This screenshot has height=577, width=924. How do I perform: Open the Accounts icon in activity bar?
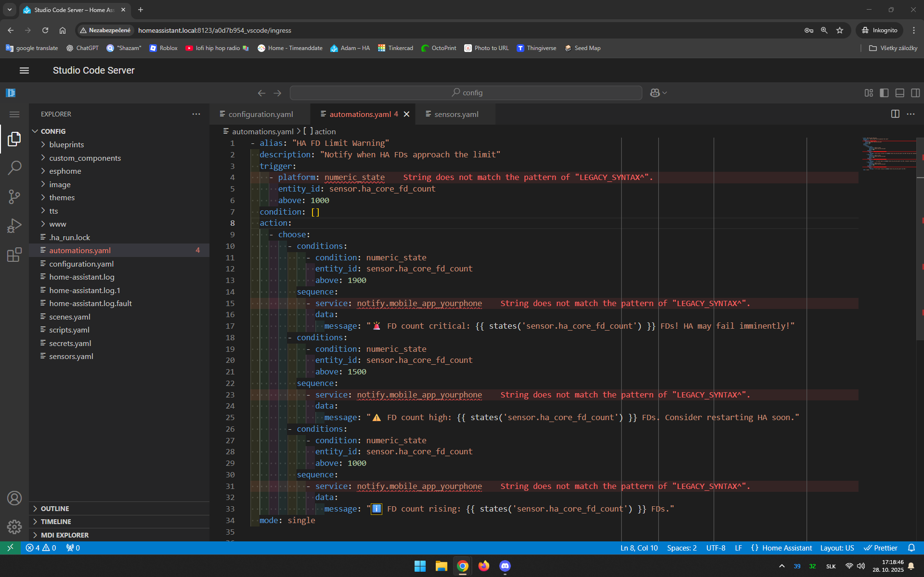tap(14, 498)
